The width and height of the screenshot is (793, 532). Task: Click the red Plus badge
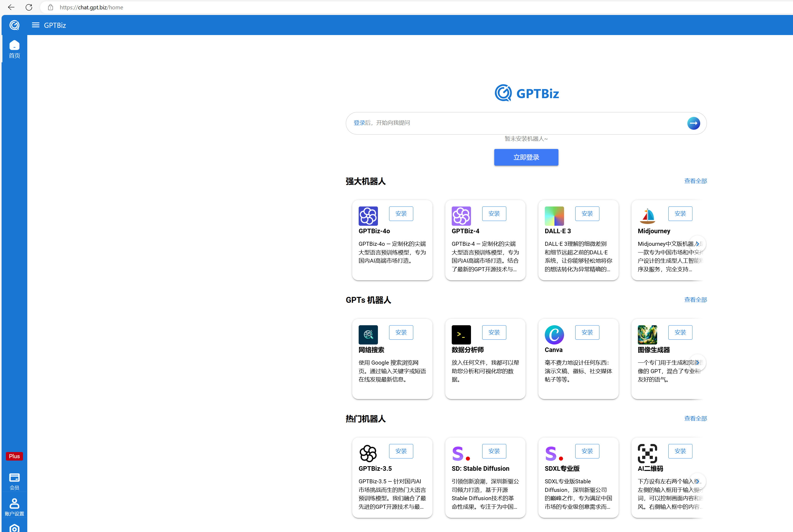(x=14, y=456)
